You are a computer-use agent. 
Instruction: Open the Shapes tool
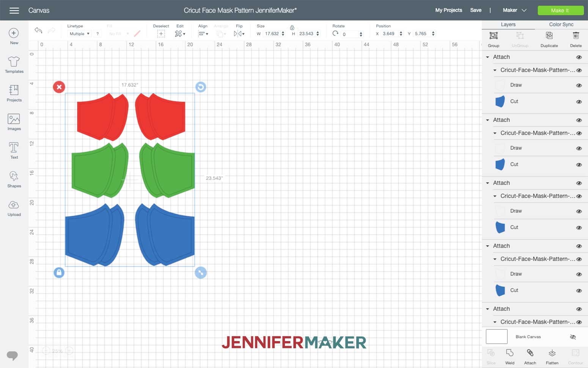point(14,179)
